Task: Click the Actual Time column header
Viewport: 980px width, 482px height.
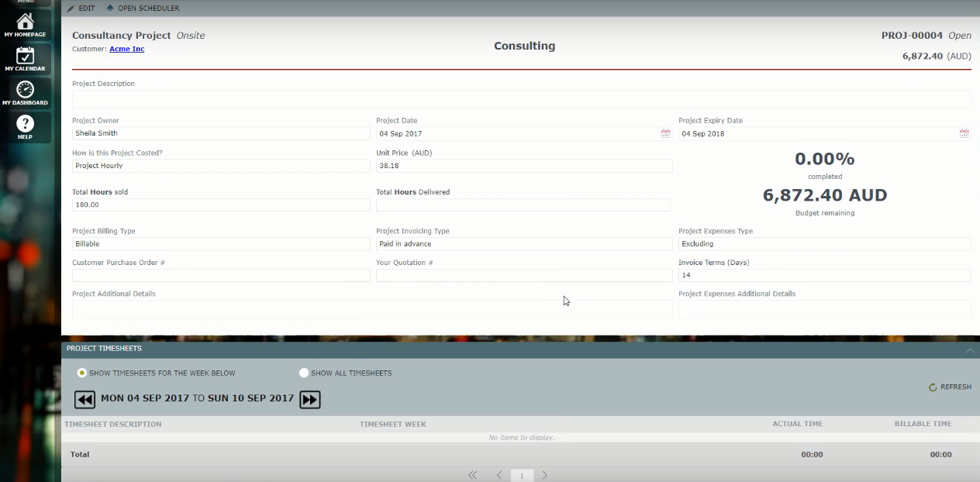Action: pyautogui.click(x=797, y=424)
